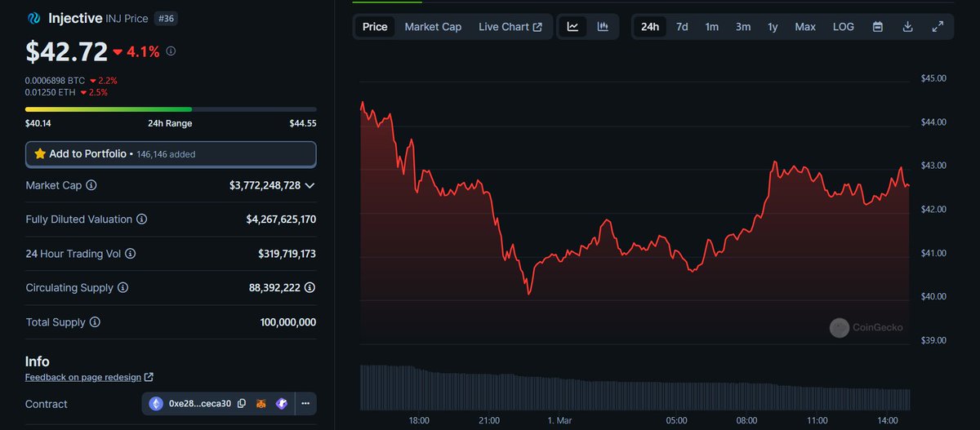Set chart range to 1m

click(712, 27)
